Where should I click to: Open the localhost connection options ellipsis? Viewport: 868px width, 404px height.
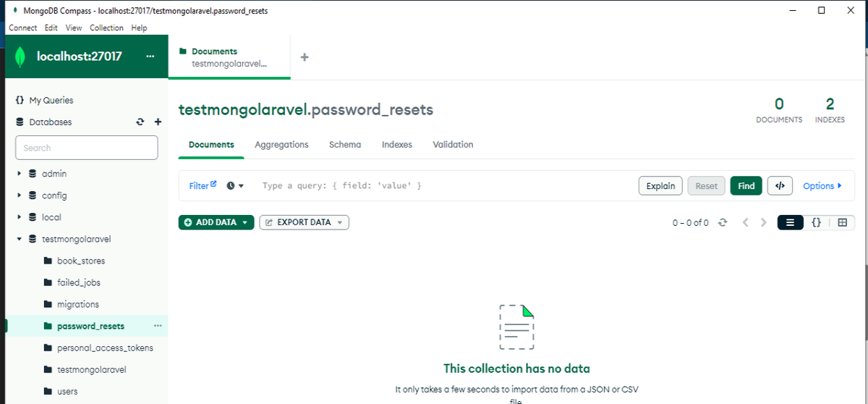(150, 56)
